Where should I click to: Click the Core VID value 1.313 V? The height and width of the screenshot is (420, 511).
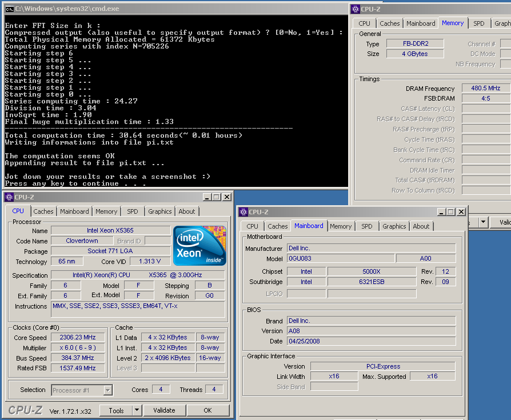coord(150,261)
